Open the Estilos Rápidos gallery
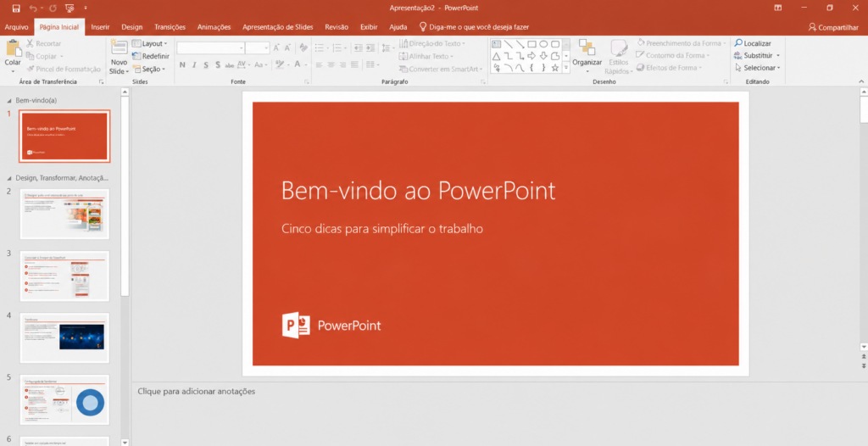The image size is (868, 446). 618,57
